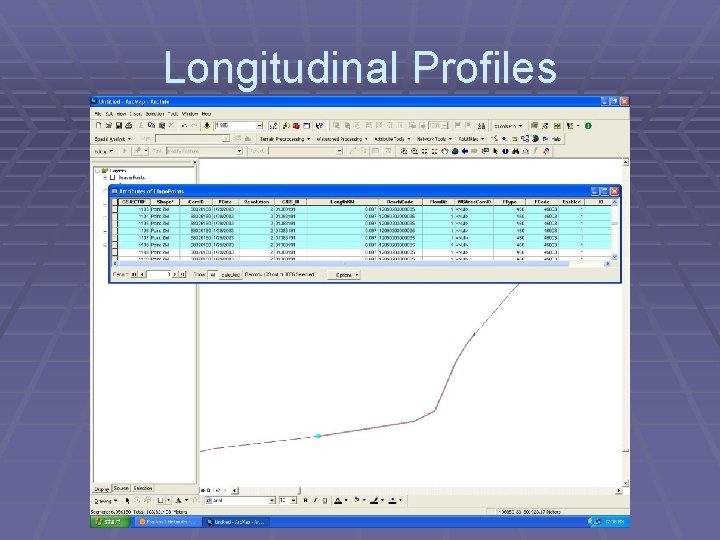720x540 pixels.
Task: Click the Save icon in toolbar
Action: pos(119,125)
